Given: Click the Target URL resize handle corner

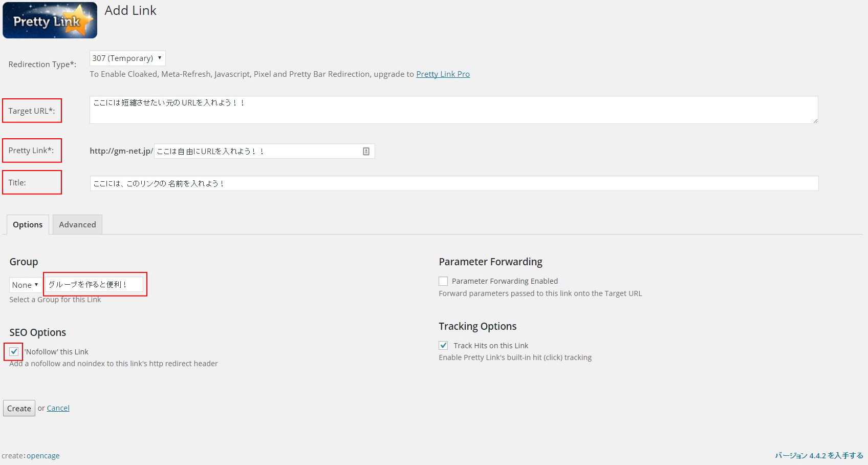Looking at the screenshot, I should tap(815, 120).
